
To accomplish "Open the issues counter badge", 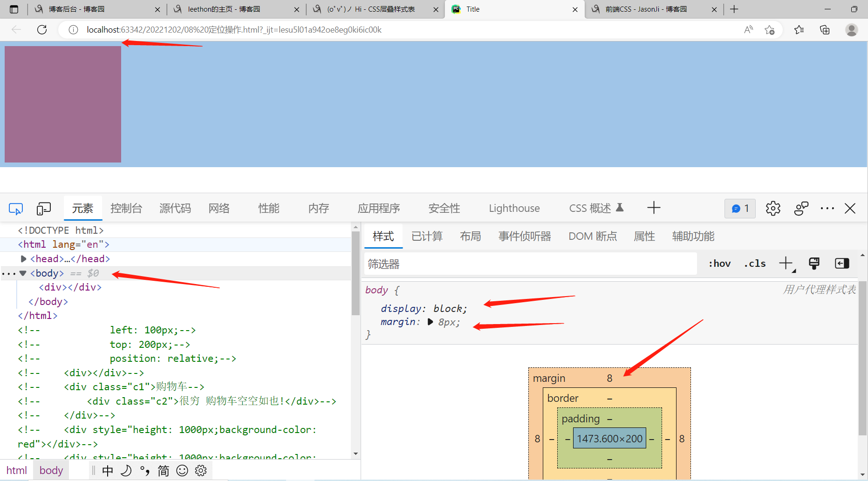I will click(740, 208).
